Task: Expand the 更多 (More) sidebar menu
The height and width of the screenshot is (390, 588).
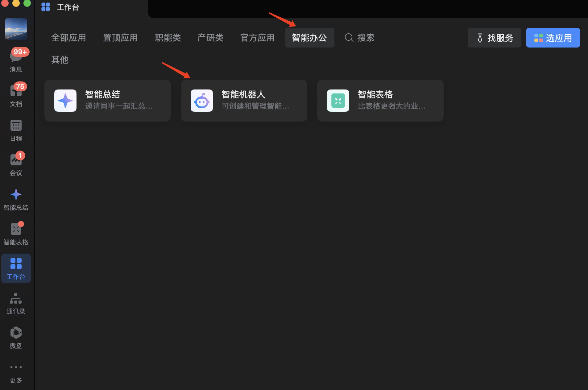Action: [16, 372]
